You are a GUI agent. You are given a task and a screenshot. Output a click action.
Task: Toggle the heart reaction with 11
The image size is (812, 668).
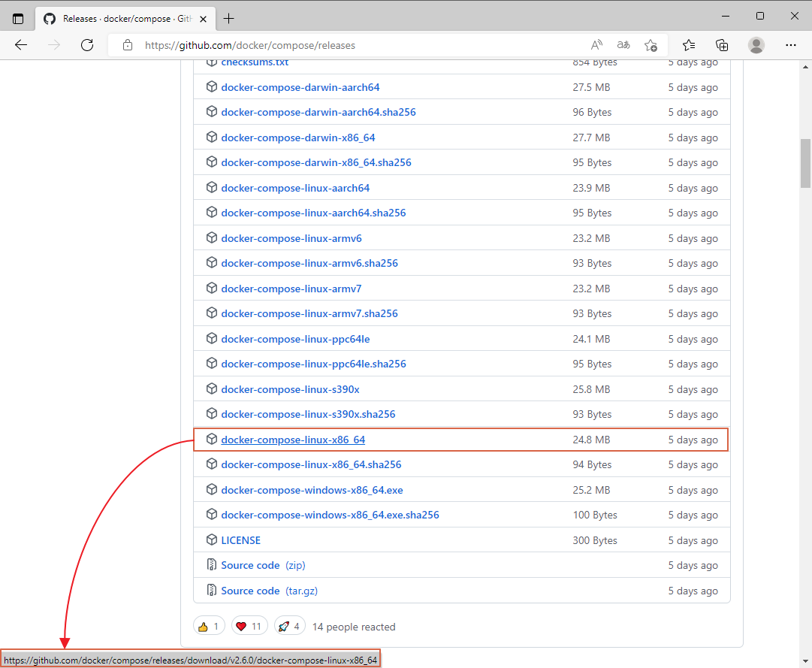click(249, 627)
